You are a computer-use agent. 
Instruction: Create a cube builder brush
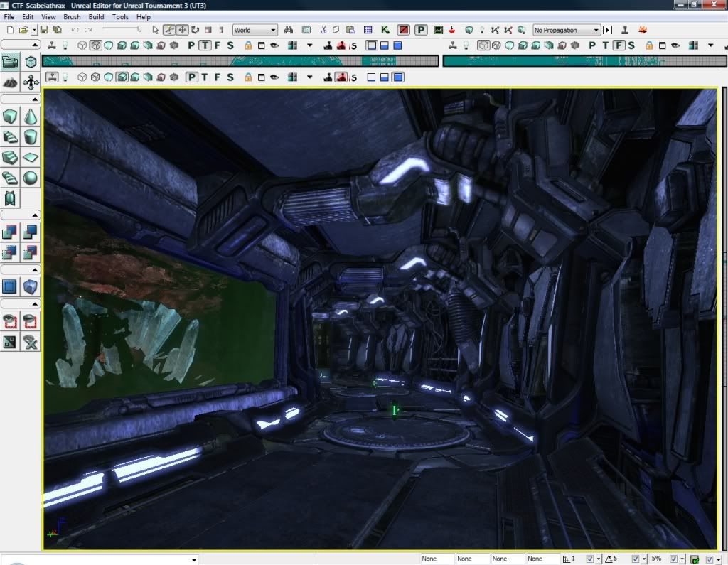pyautogui.click(x=10, y=117)
